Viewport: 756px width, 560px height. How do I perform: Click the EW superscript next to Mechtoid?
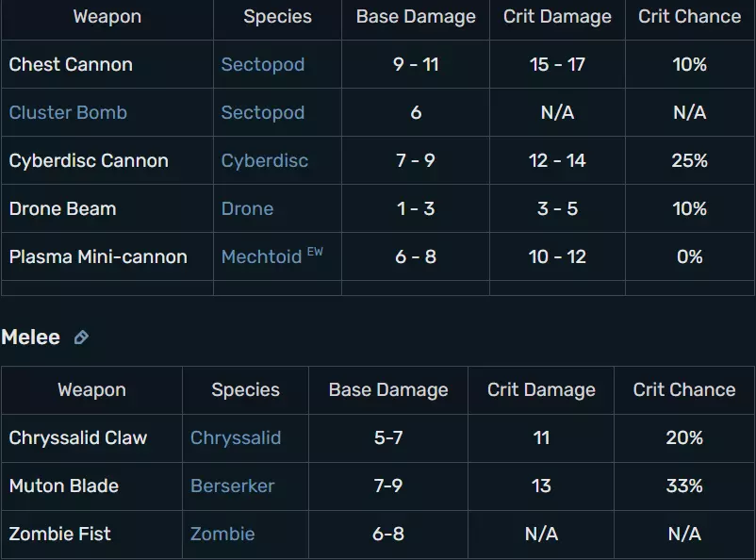[x=315, y=252]
